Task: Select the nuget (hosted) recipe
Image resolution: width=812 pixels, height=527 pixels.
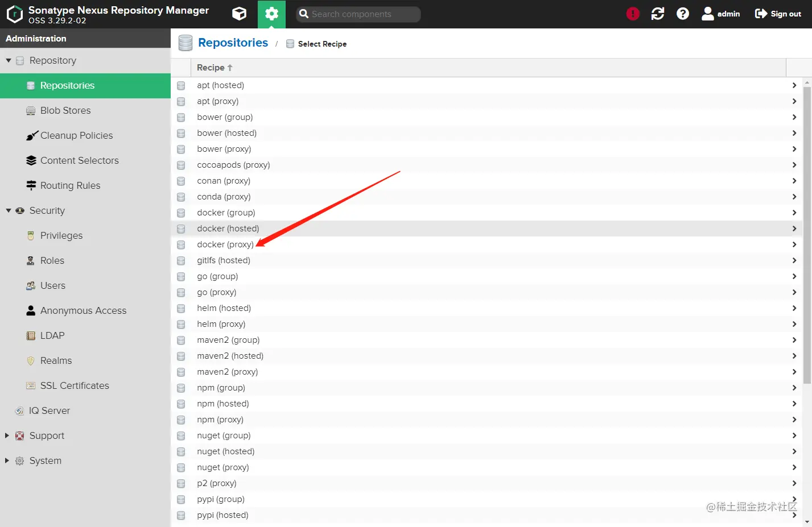Action: tap(487, 451)
